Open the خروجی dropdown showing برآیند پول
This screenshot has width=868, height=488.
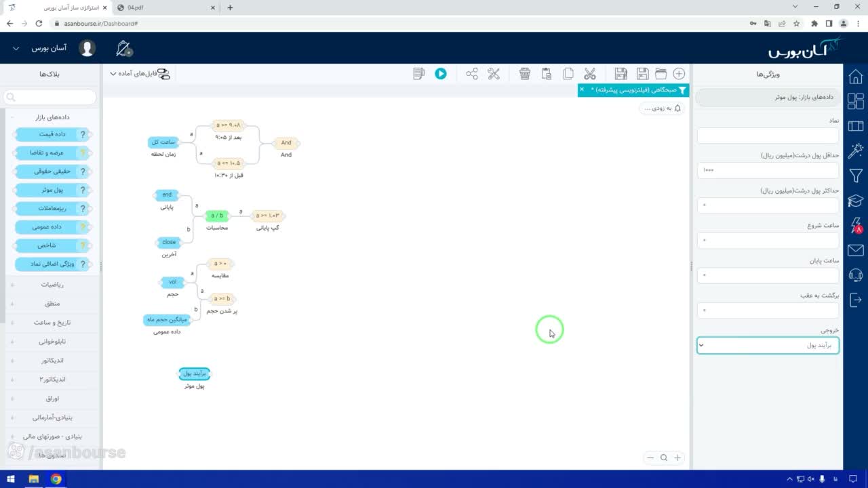point(768,345)
